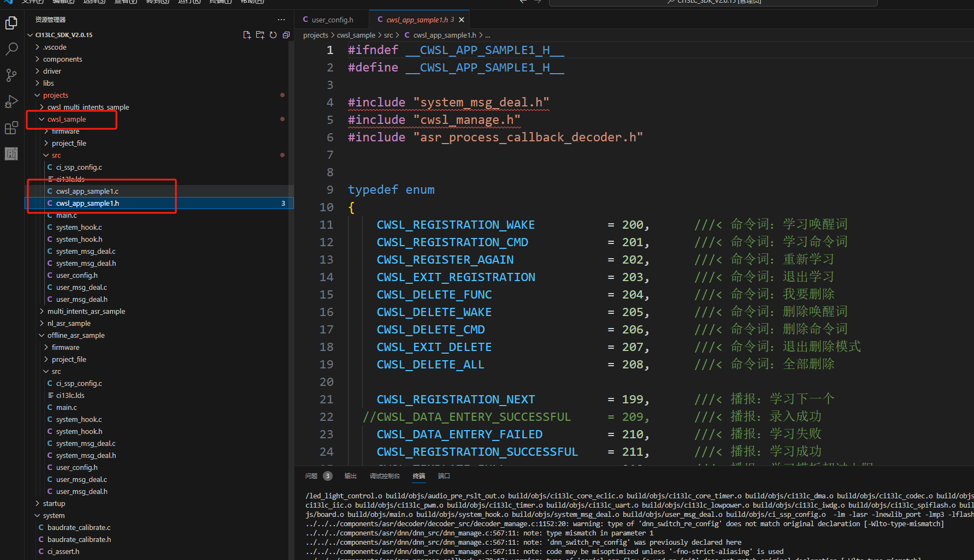
Task: Click the New File icon in explorer
Action: 247,35
